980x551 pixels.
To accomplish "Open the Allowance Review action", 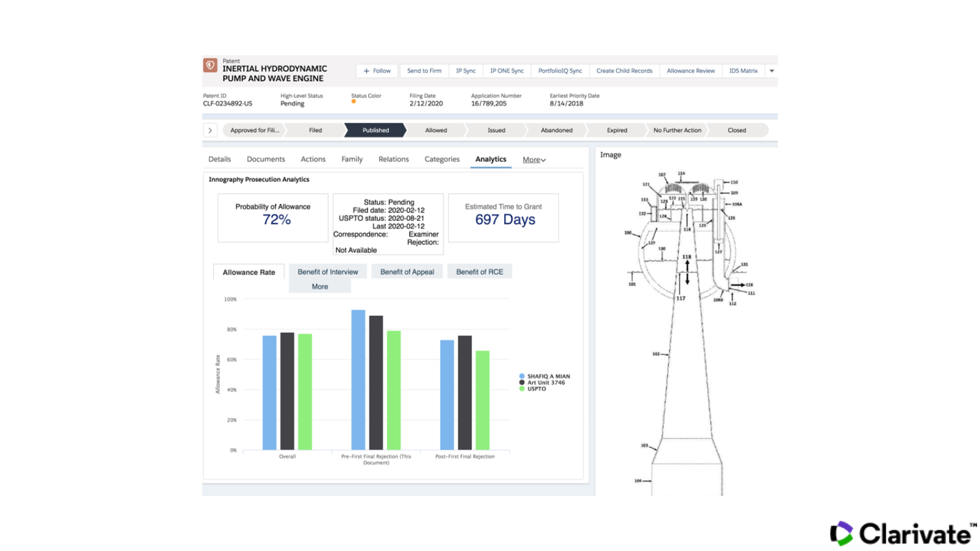I will coord(690,71).
